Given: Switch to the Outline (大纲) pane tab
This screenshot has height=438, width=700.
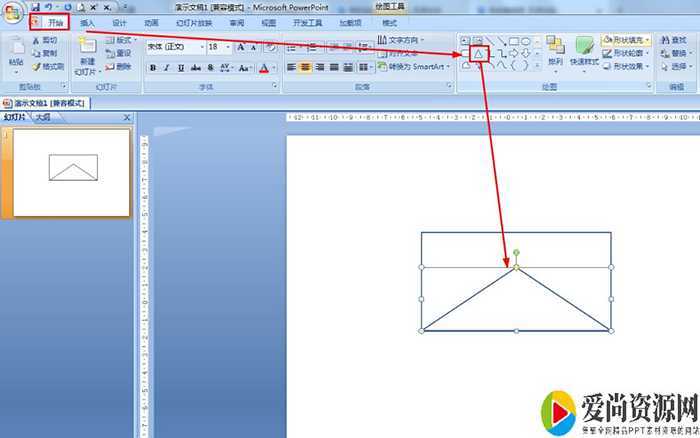Looking at the screenshot, I should click(x=42, y=117).
